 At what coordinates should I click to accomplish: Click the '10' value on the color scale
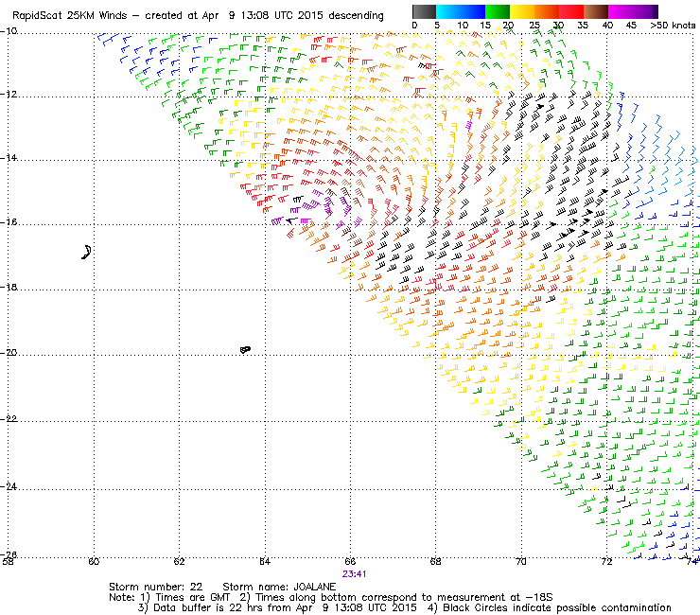click(463, 26)
